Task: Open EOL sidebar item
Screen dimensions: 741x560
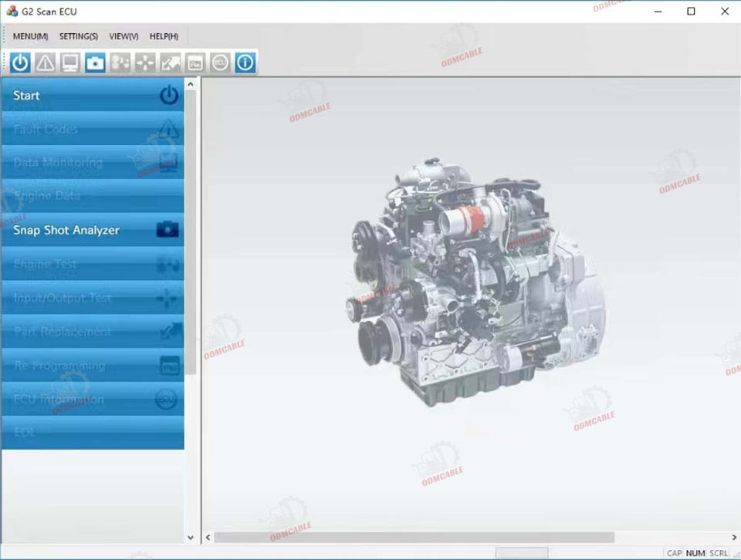Action: coord(93,433)
